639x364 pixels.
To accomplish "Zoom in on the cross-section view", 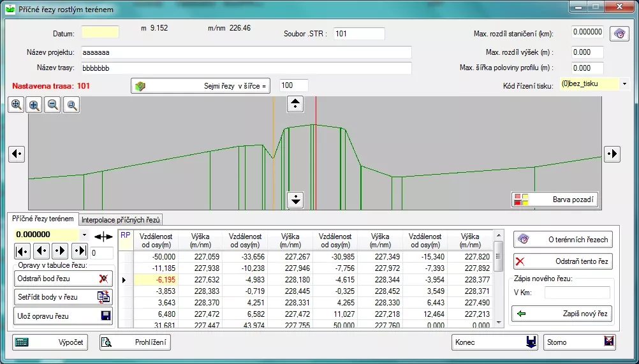I will point(34,105).
